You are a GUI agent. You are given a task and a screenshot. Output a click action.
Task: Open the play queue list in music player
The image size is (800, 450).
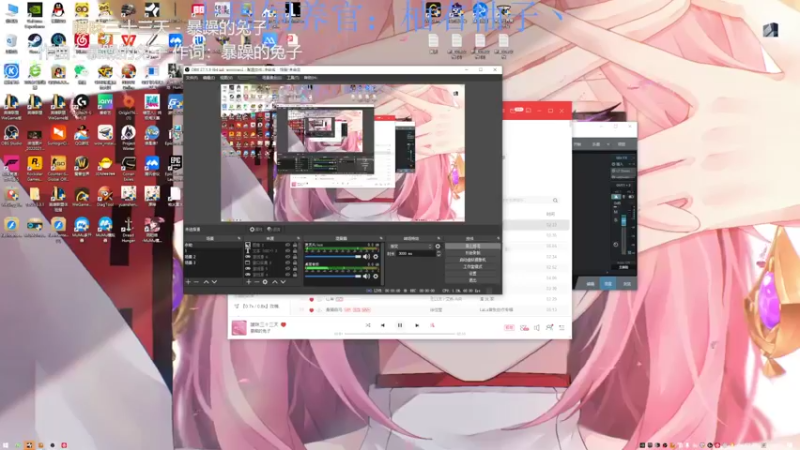[562, 328]
